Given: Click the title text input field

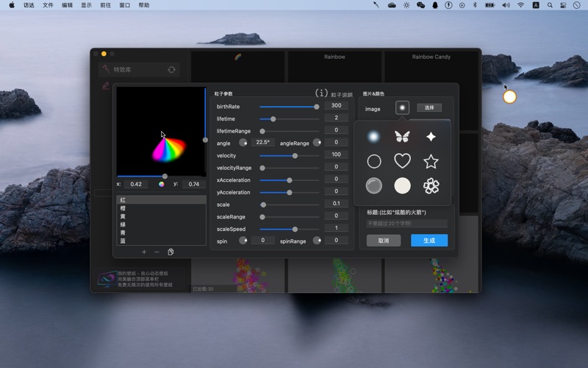Looking at the screenshot, I should click(407, 224).
